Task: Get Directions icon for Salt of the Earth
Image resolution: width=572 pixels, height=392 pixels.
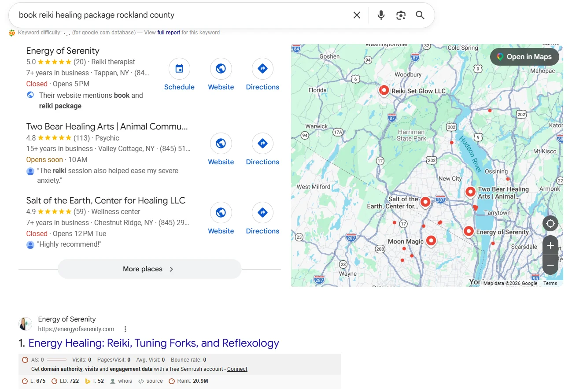Action: click(x=262, y=213)
